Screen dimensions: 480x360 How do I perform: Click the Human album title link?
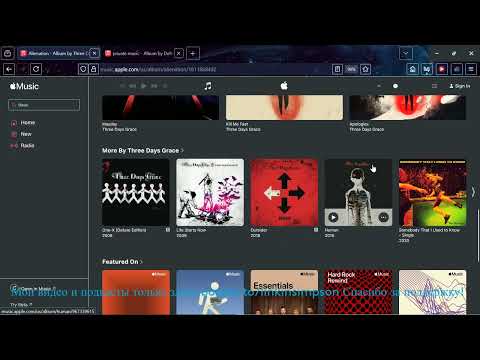click(331, 230)
